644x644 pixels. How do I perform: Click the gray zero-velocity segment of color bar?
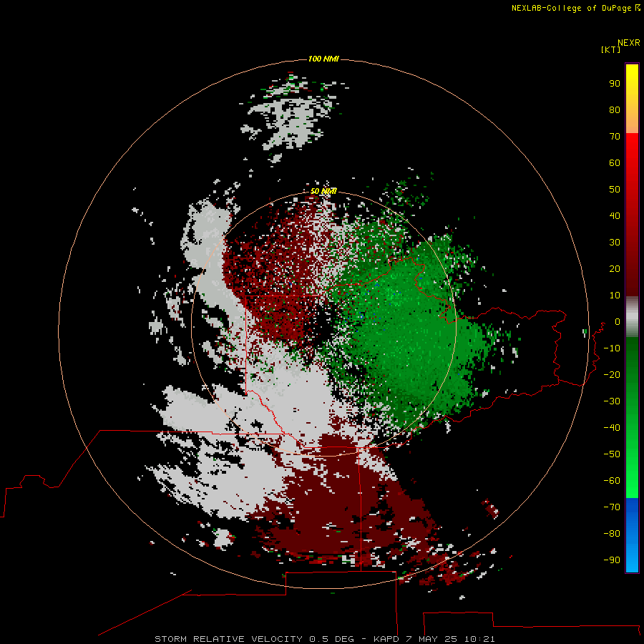coord(632,317)
